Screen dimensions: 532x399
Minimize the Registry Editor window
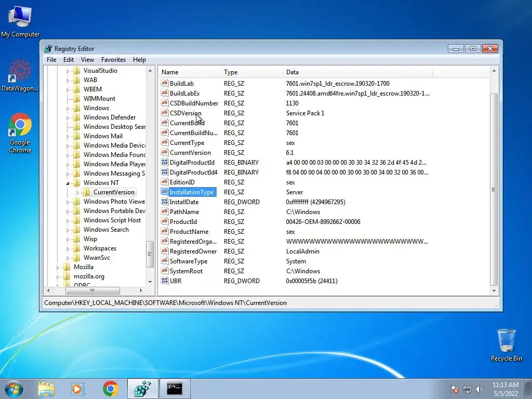coord(456,49)
